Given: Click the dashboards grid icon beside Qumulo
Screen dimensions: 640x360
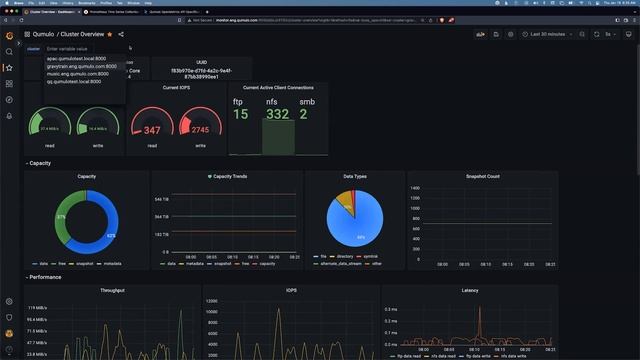Looking at the screenshot, I should [27, 34].
